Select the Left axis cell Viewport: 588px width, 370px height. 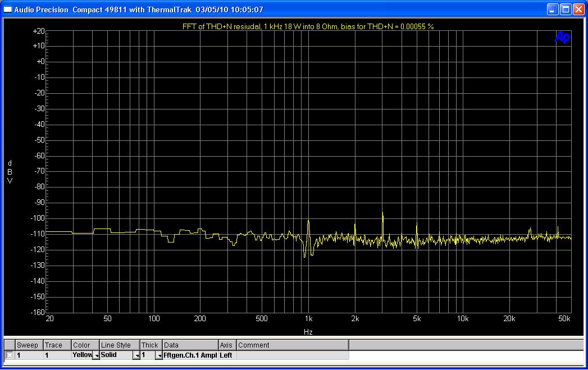(227, 355)
